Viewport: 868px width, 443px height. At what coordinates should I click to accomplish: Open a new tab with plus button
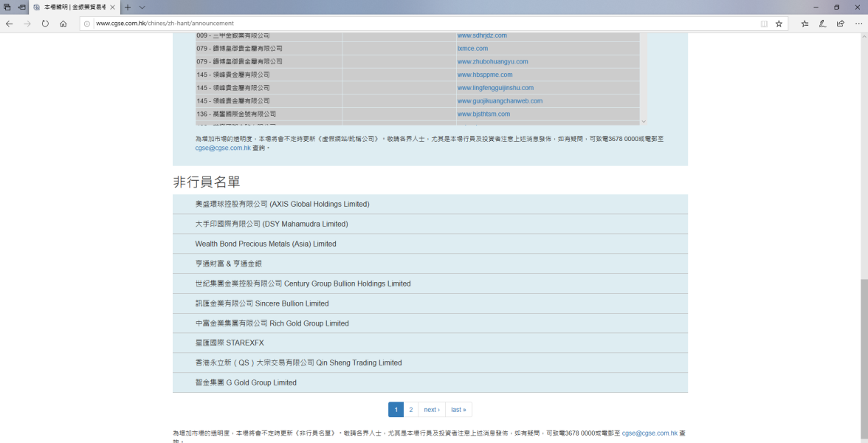coord(128,7)
